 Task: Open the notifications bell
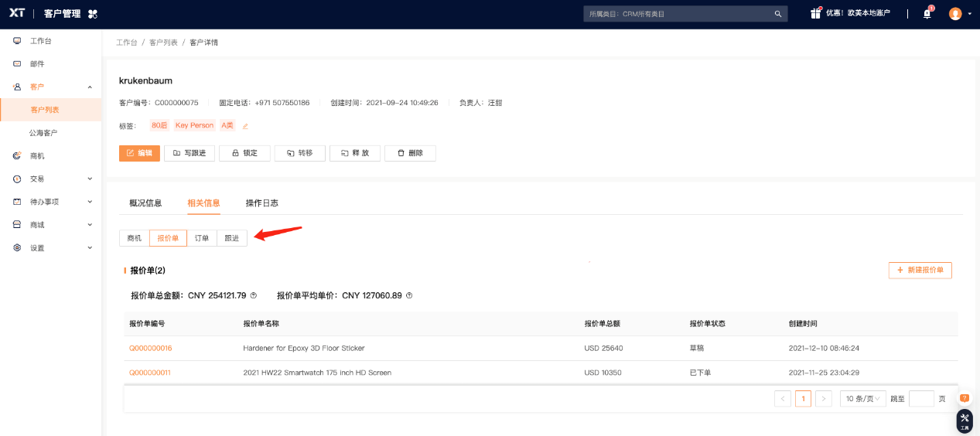click(927, 13)
